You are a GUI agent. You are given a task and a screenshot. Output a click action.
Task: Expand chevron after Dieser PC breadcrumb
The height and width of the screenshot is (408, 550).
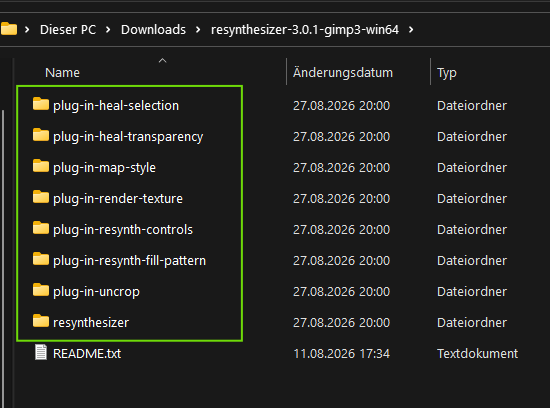pyautogui.click(x=108, y=30)
